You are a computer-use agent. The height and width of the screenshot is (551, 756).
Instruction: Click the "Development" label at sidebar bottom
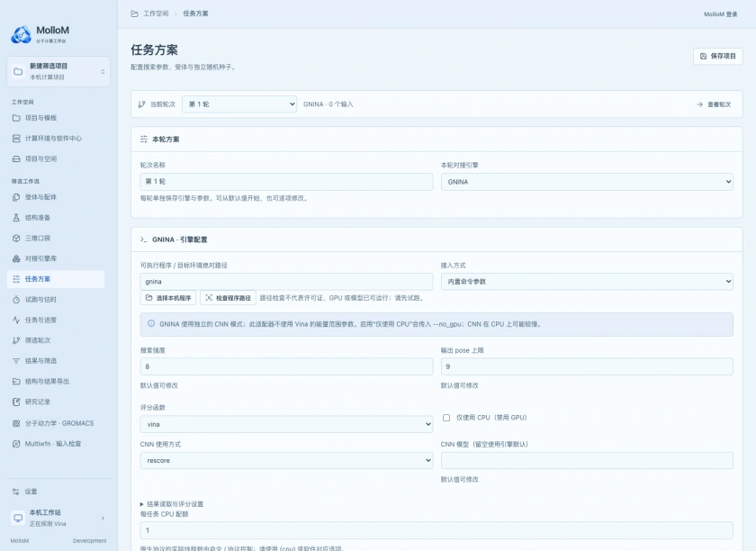point(90,541)
